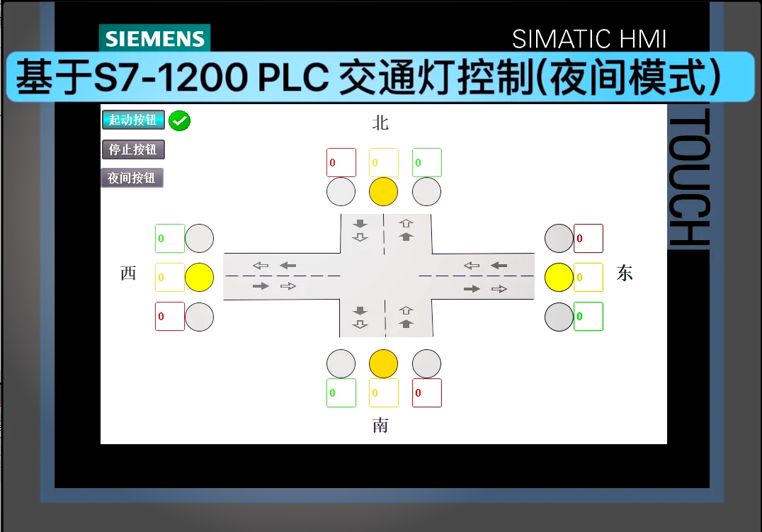The height and width of the screenshot is (532, 762).
Task: Click the east gray lamp beside green timer
Action: tap(559, 317)
